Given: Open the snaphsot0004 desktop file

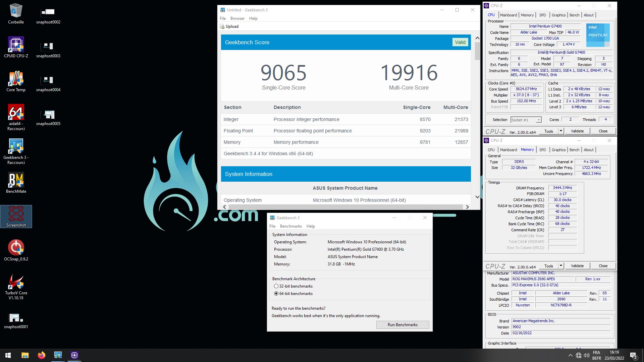Looking at the screenshot, I should (x=48, y=83).
